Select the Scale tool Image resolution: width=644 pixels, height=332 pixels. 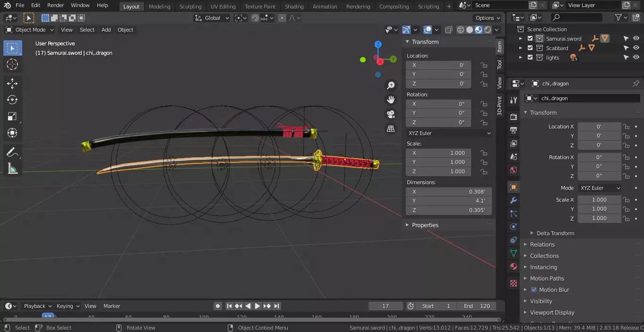pos(12,116)
